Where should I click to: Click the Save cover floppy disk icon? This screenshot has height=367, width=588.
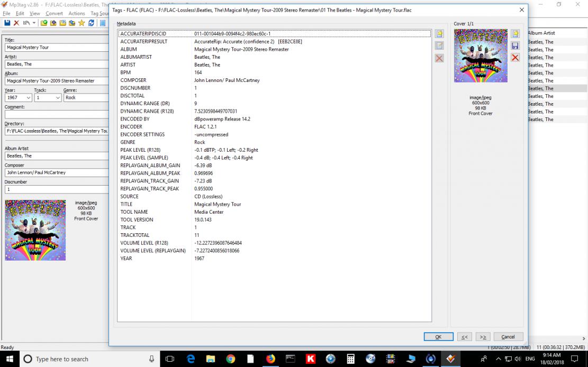515,45
